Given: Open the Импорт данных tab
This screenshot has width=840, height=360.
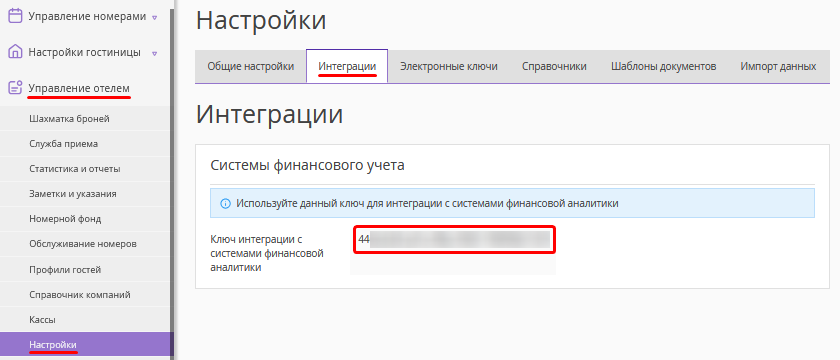Looking at the screenshot, I should point(778,66).
